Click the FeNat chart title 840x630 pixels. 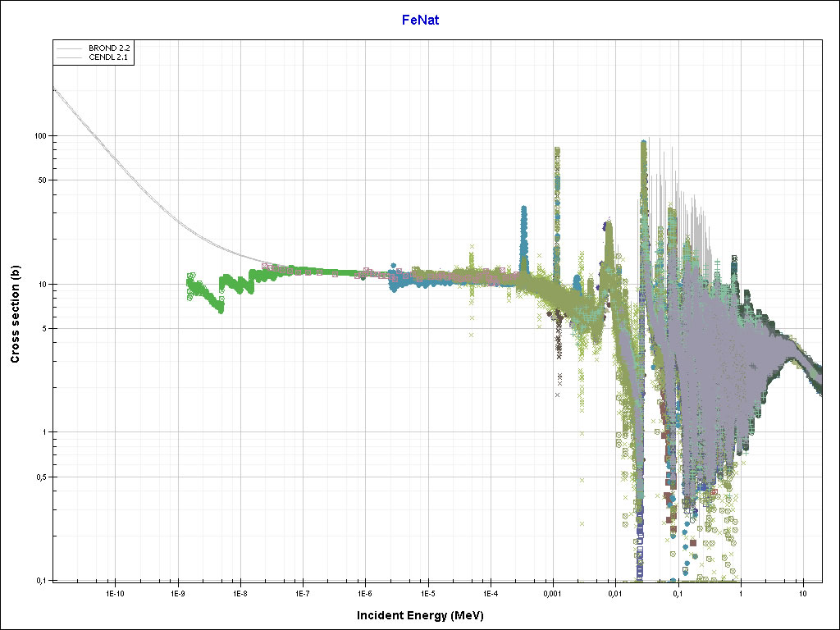(x=420, y=20)
